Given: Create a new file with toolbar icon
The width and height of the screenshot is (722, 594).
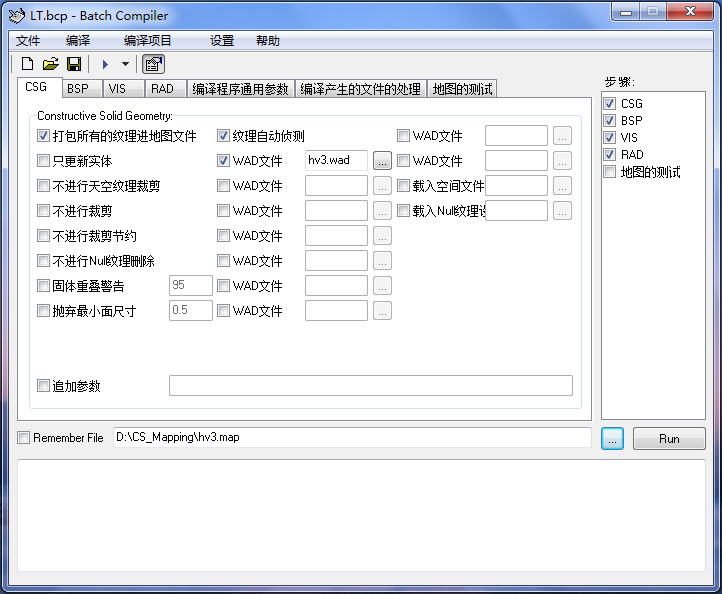Looking at the screenshot, I should (x=28, y=64).
